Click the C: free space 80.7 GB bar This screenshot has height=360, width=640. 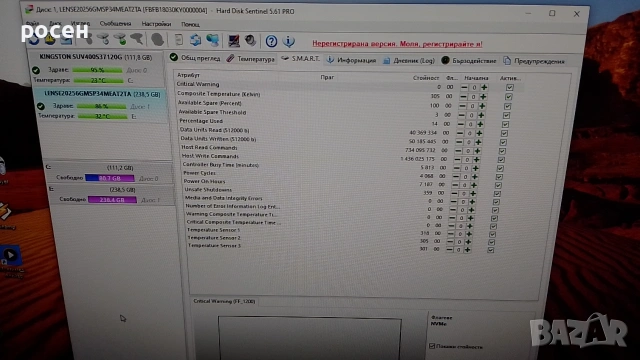(109, 178)
